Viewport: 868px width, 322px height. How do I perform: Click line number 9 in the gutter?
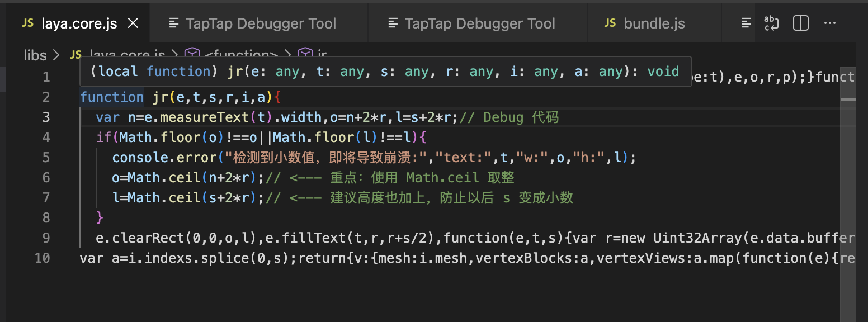[45, 238]
